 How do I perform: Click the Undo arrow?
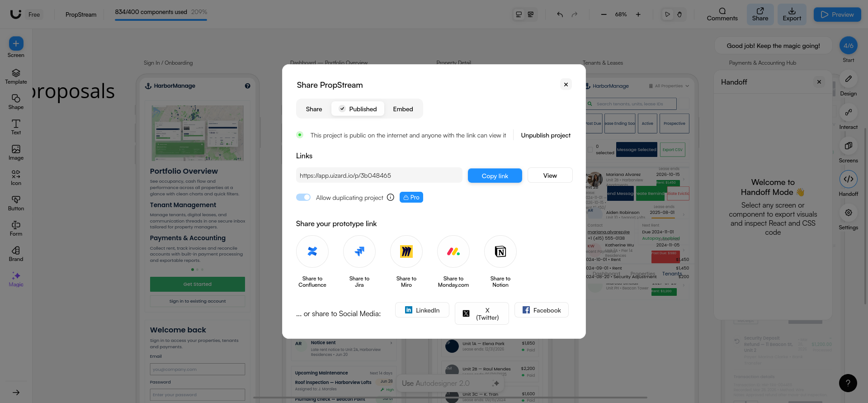pyautogui.click(x=560, y=14)
